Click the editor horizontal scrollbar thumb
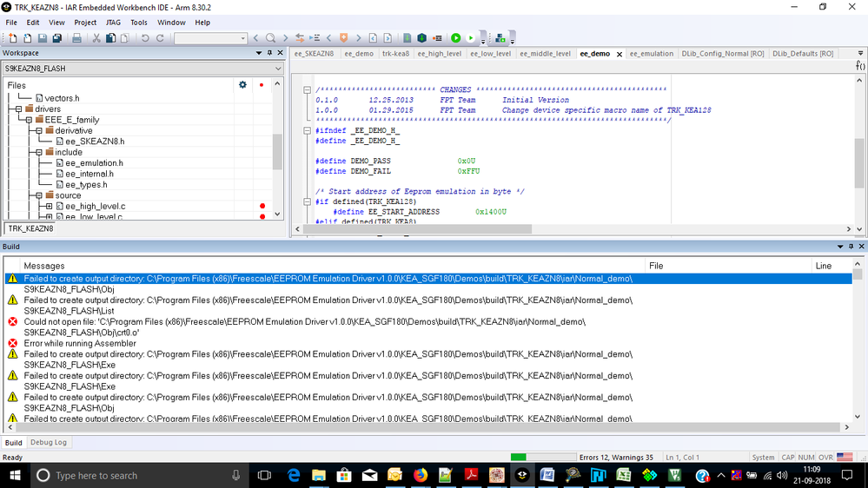Screen dimensions: 868x488 (418, 228)
